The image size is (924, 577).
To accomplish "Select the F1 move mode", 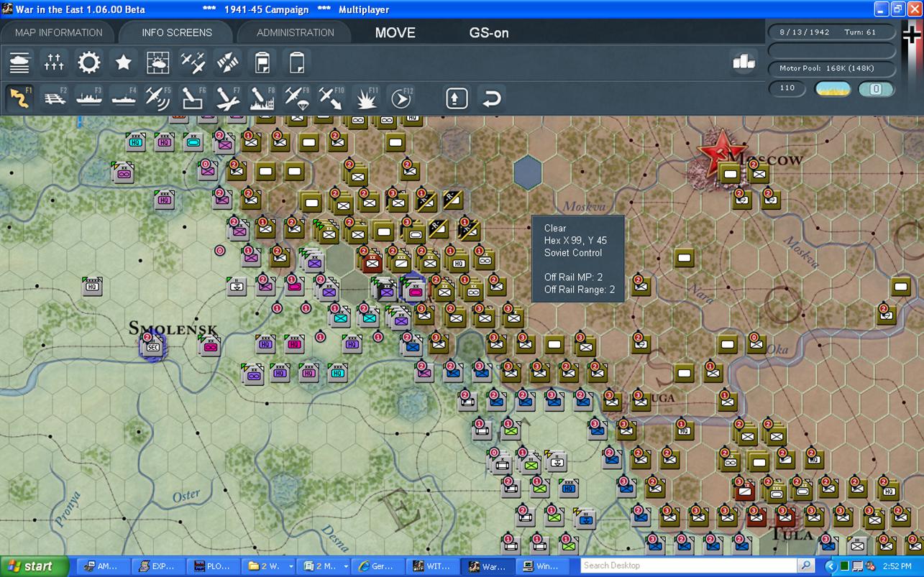I will point(19,98).
